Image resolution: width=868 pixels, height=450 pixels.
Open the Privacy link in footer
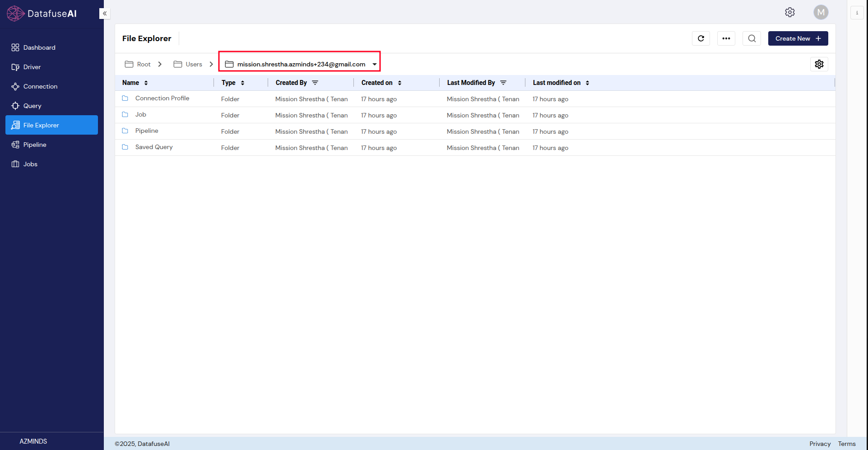point(820,444)
